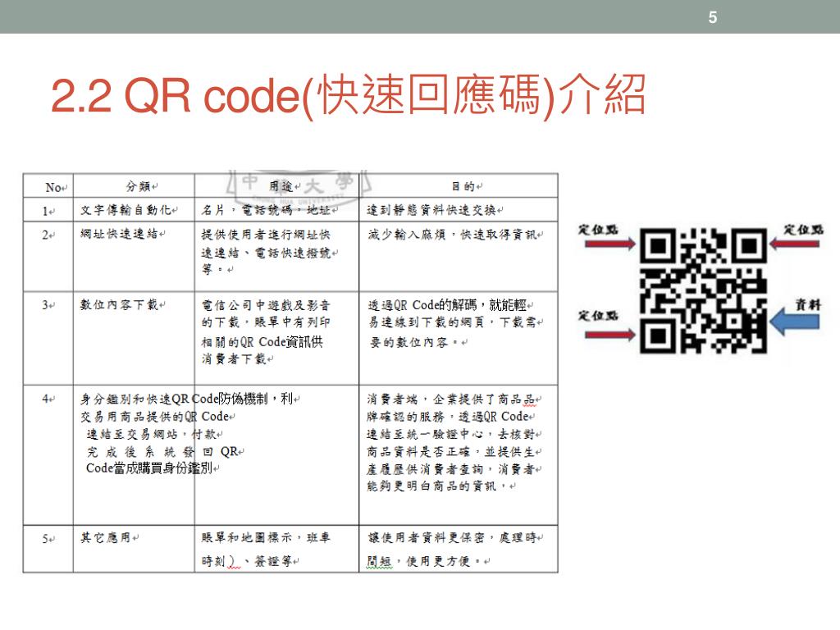Click the cell '達到靜態資料快速交換'
This screenshot has width=840, height=630.
(x=459, y=210)
